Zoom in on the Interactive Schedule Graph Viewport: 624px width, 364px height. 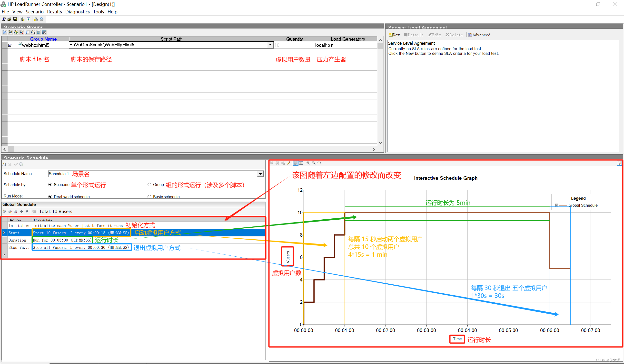(308, 163)
